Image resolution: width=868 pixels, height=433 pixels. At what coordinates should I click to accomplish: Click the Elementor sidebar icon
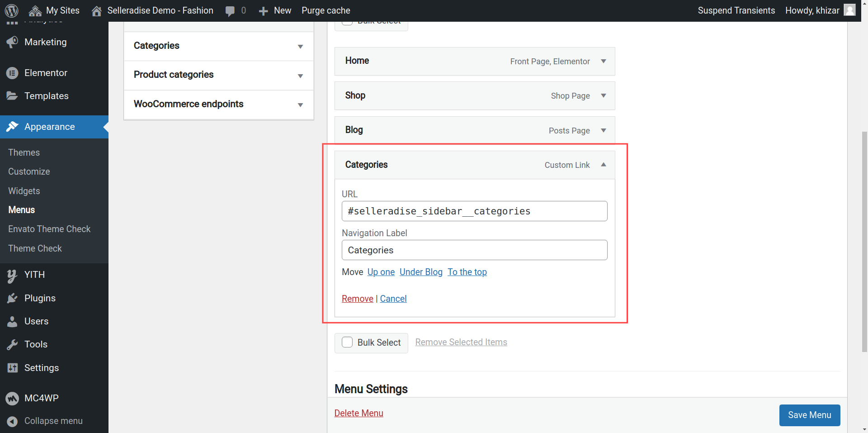[12, 73]
